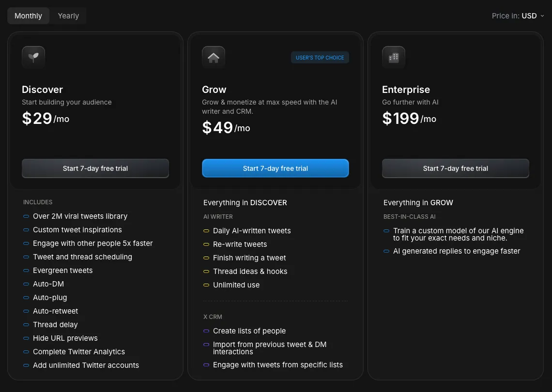Screen dimensions: 552x392
Task: Switch billing to Yearly
Action: [68, 15]
